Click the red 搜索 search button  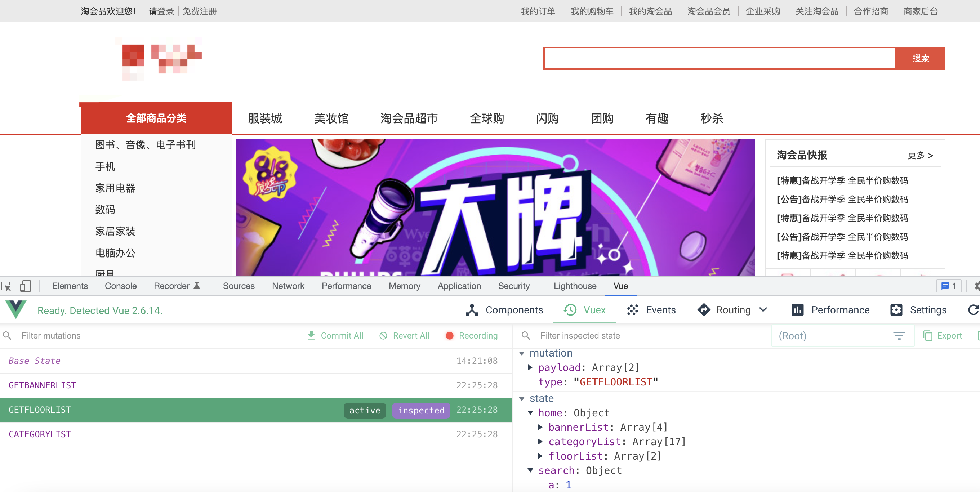[920, 58]
